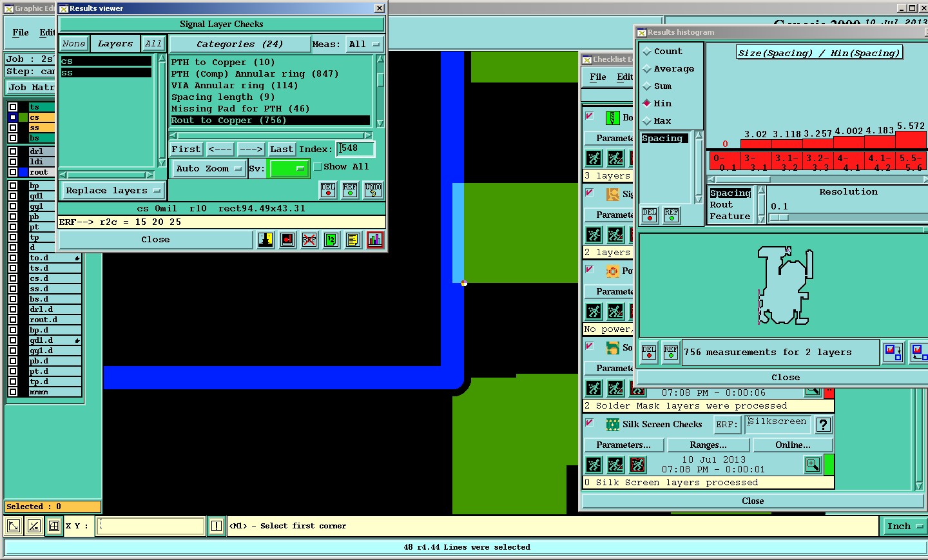The image size is (928, 560).
Task: Go to First result
Action: click(x=186, y=150)
